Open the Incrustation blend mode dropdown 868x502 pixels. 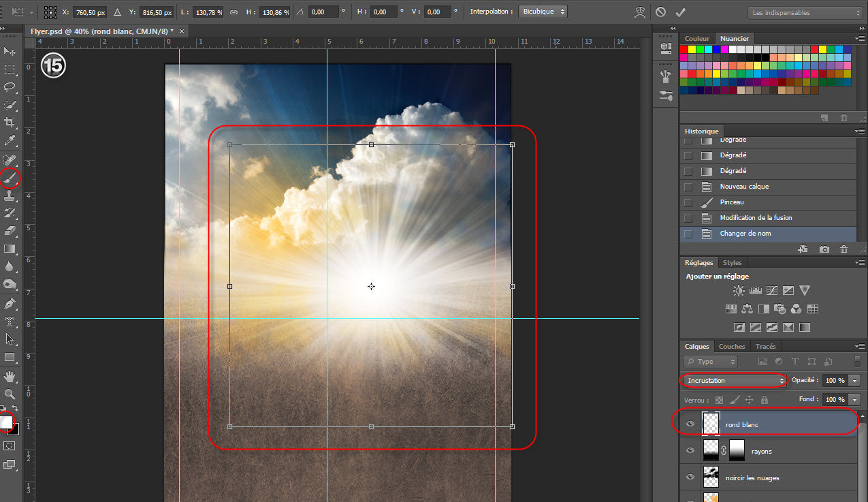(734, 380)
